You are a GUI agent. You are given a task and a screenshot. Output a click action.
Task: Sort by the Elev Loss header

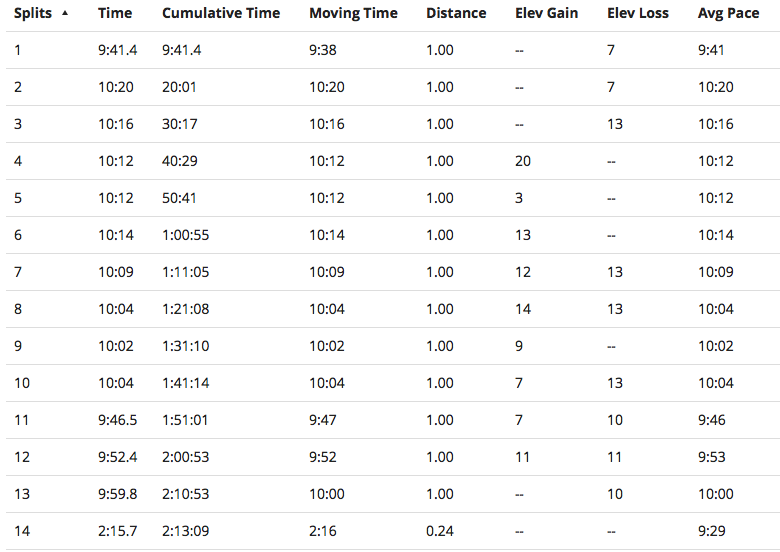[x=638, y=14]
